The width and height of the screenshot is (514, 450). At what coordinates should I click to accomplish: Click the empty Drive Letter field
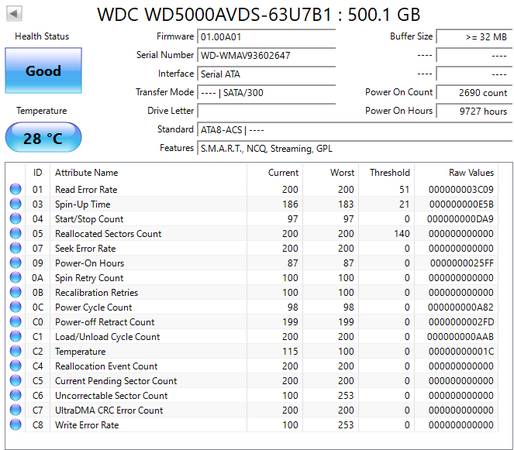point(266,111)
